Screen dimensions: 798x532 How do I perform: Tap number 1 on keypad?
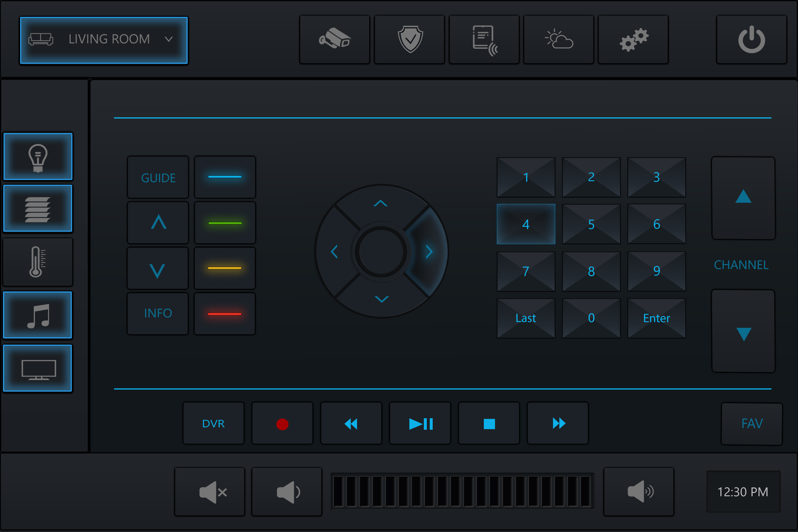coord(526,177)
